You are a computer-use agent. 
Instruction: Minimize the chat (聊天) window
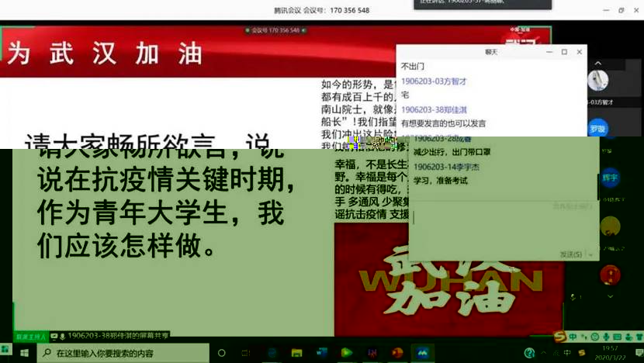coord(549,52)
